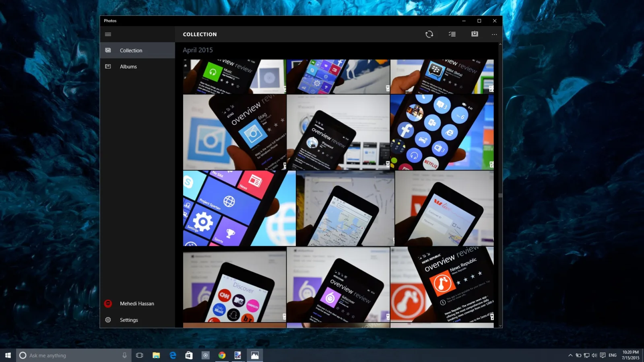This screenshot has height=362, width=644.
Task: Click the network tray icon
Action: click(586, 355)
